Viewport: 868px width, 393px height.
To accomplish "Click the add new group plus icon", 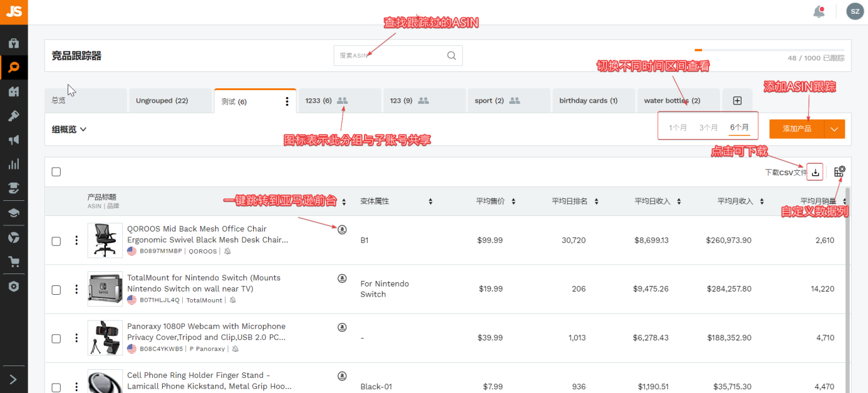I will [737, 101].
